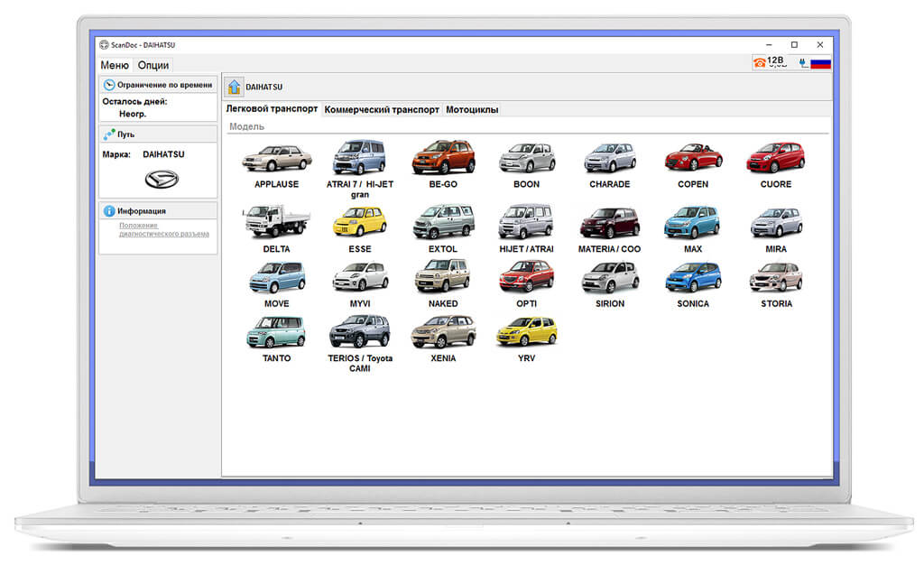Select the SIRION car

[x=609, y=277]
